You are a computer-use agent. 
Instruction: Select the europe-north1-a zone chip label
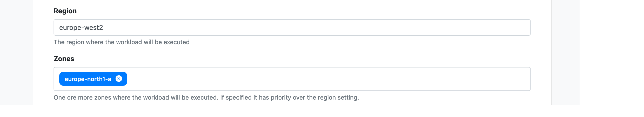click(x=88, y=79)
